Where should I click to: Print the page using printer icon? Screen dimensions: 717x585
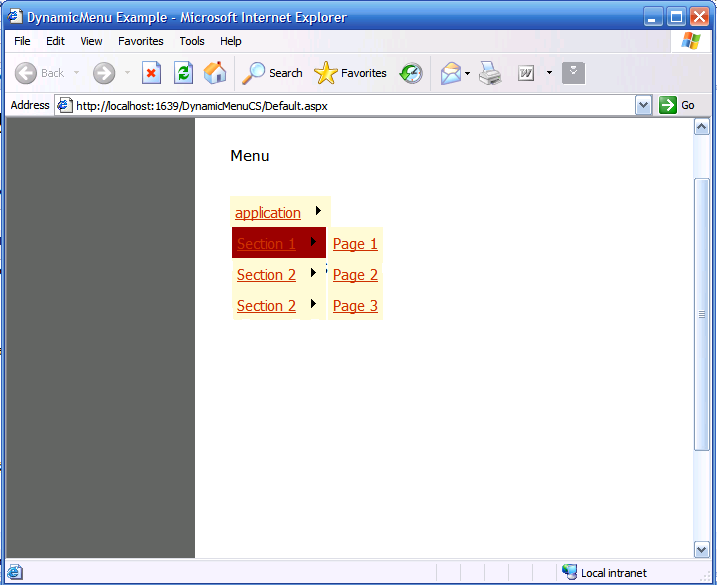(x=490, y=73)
